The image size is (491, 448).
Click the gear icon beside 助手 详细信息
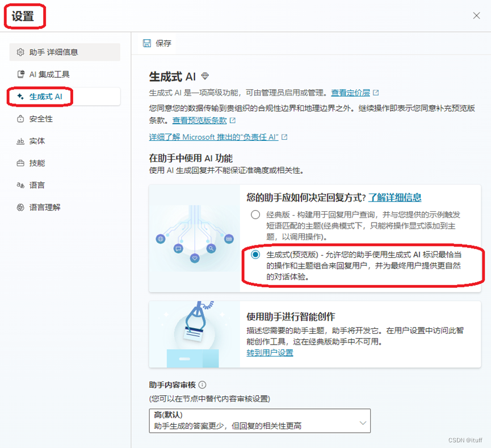pos(20,52)
